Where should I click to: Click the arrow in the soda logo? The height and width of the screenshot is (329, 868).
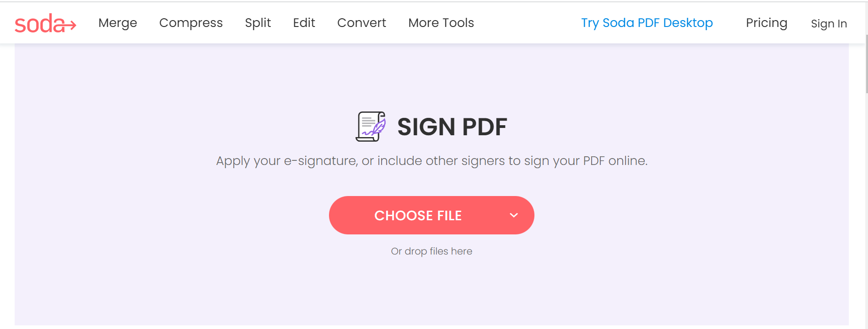(70, 25)
